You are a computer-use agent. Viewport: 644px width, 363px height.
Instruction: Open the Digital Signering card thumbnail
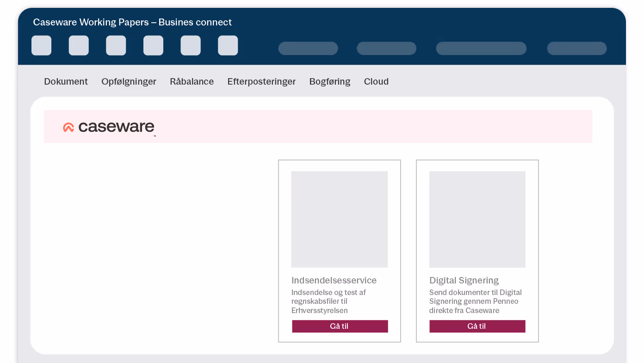(477, 219)
